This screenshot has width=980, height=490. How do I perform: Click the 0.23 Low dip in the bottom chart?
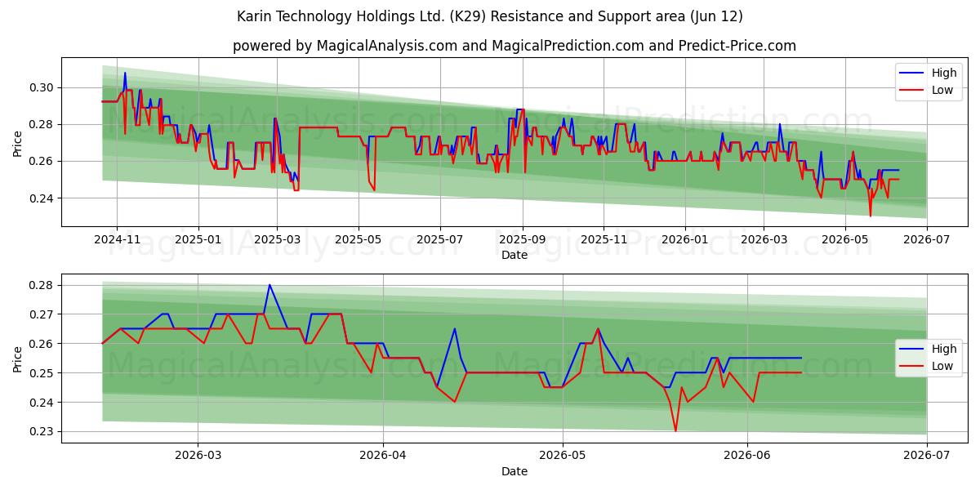tap(675, 430)
